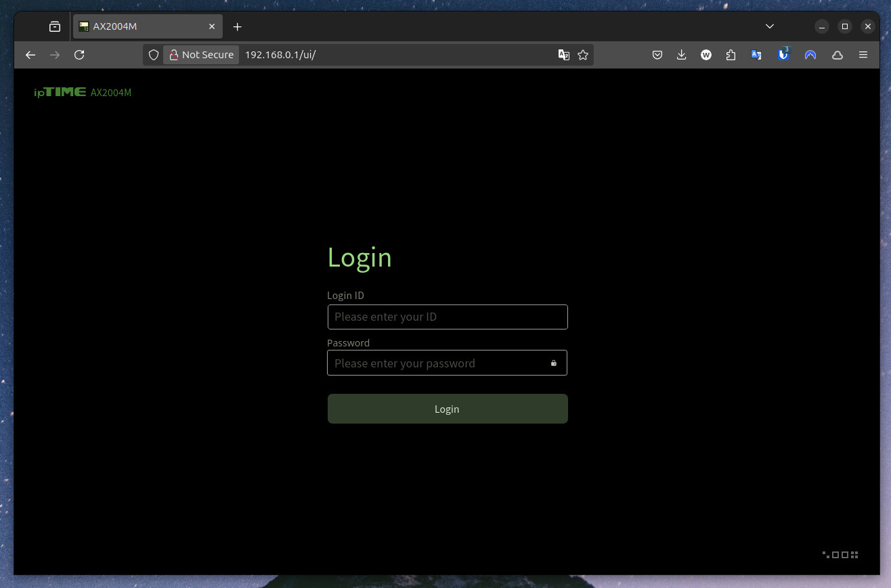Click the ipTIME logo

60,92
